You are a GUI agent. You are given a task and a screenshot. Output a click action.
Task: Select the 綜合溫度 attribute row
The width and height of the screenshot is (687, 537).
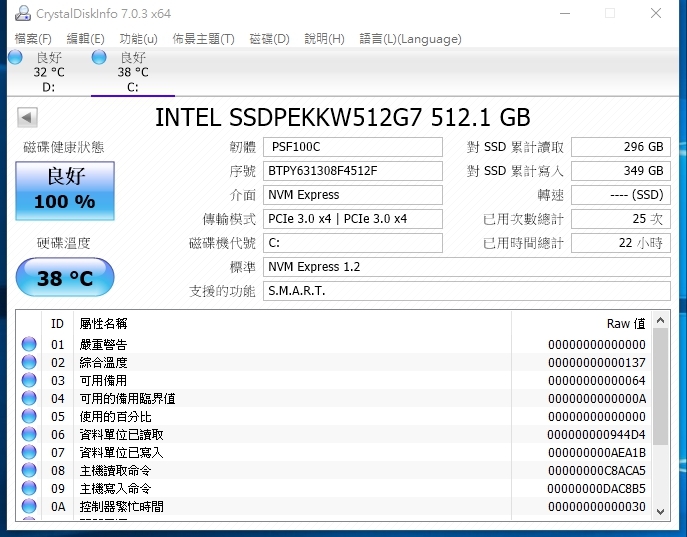point(334,362)
